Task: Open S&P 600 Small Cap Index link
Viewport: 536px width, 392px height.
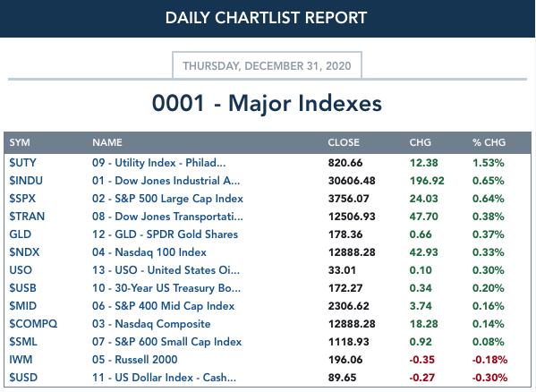Action: [x=166, y=342]
